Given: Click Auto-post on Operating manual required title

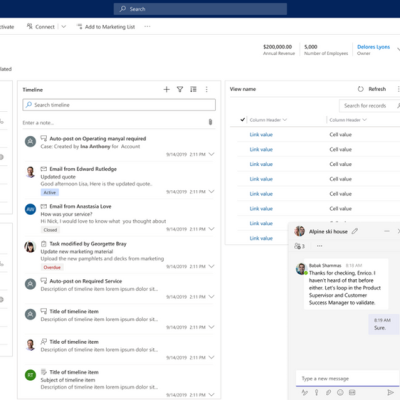Looking at the screenshot, I should 98,139.
